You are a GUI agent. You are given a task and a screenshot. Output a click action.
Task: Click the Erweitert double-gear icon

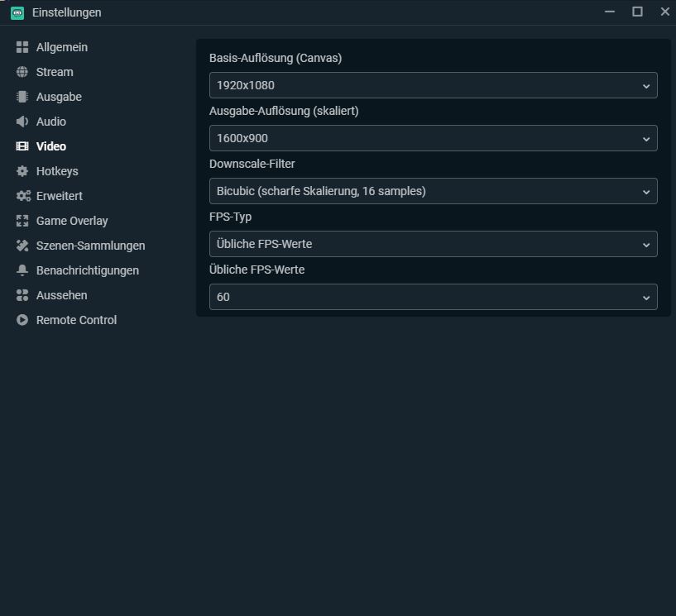(x=22, y=196)
